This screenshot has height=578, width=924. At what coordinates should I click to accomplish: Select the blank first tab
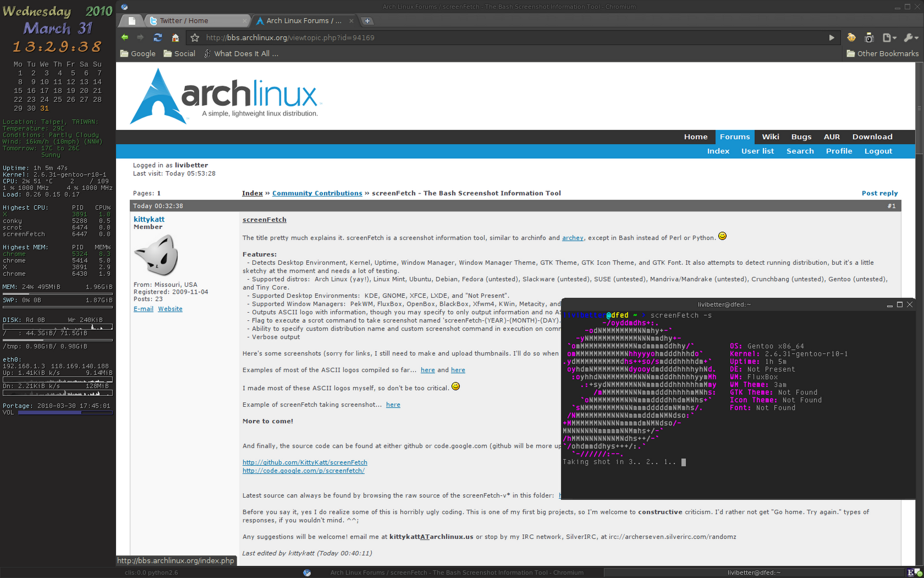tap(132, 21)
